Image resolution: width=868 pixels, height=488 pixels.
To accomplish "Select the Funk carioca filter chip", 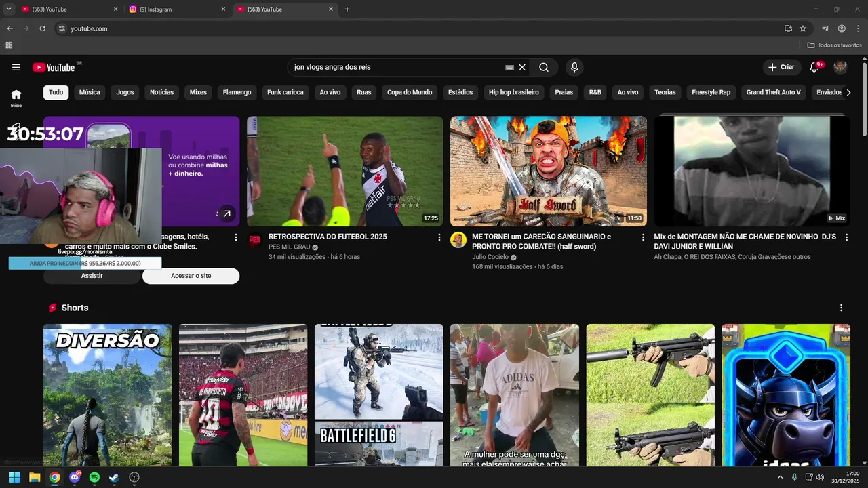I will pos(285,92).
